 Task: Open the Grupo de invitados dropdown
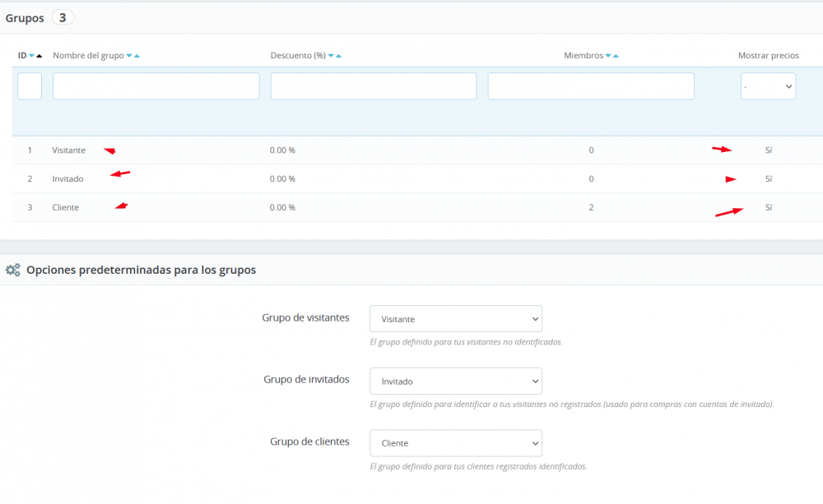coord(456,381)
